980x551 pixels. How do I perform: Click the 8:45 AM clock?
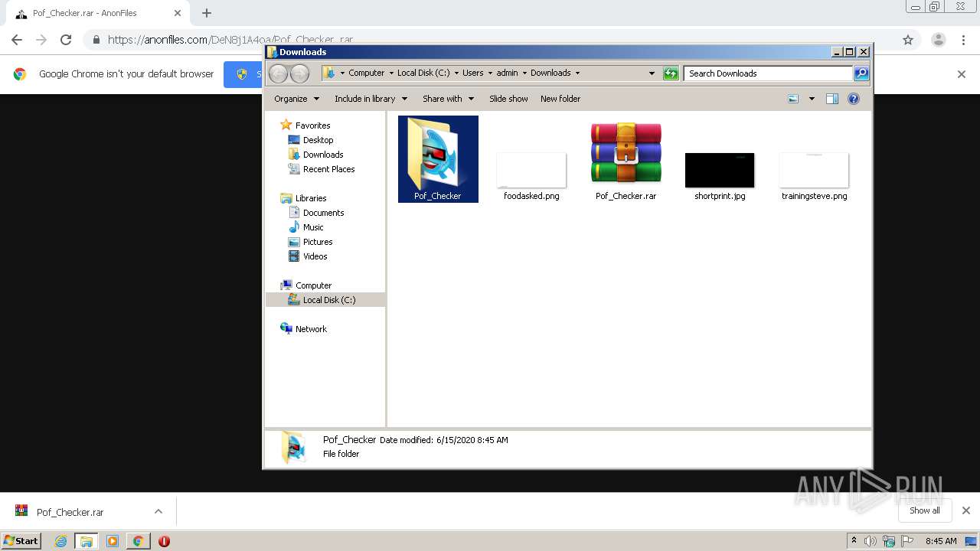941,541
